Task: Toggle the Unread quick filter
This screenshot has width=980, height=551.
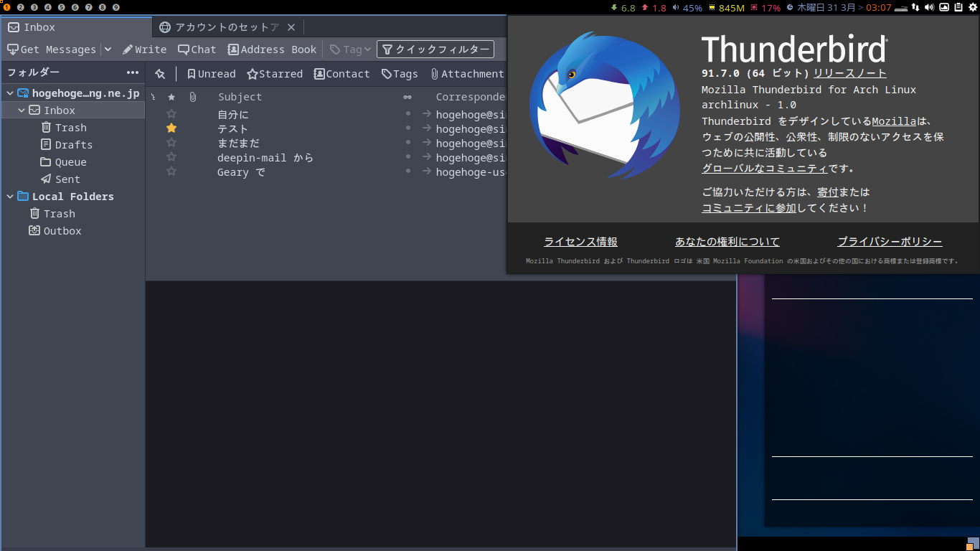Action: [211, 74]
